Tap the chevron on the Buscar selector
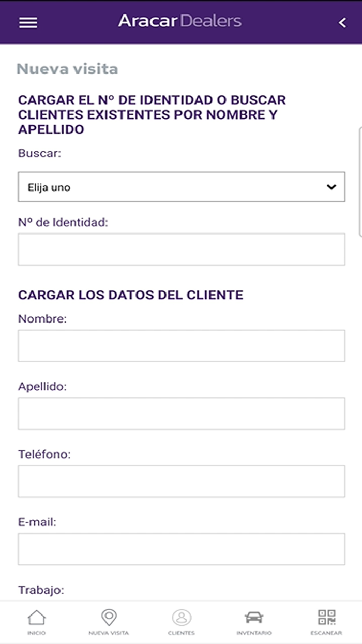 (331, 187)
